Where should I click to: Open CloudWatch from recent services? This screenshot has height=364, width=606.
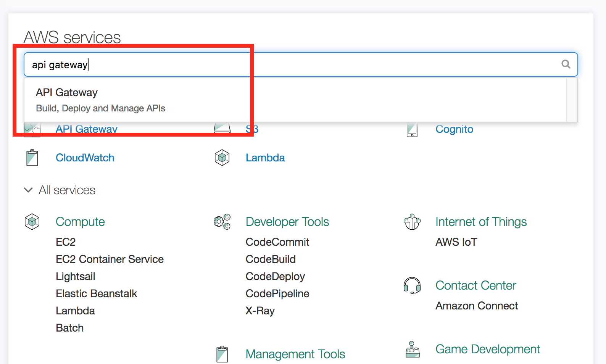coord(85,158)
